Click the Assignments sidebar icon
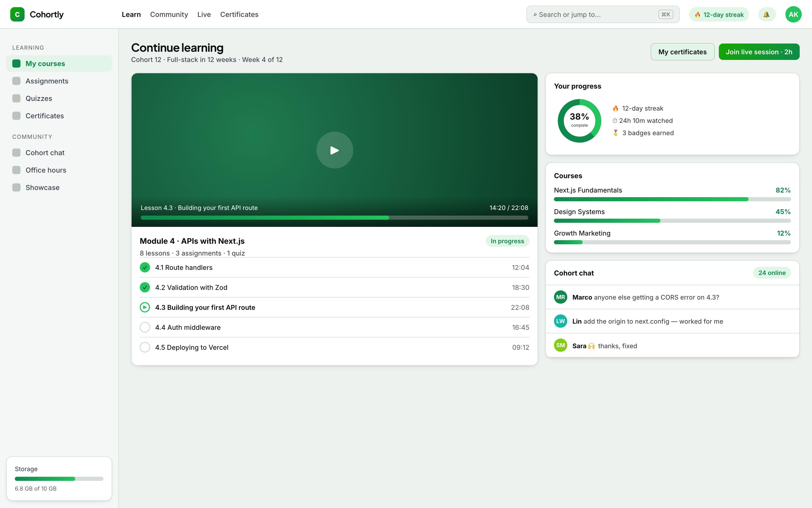Viewport: 812px width, 508px height. point(16,81)
